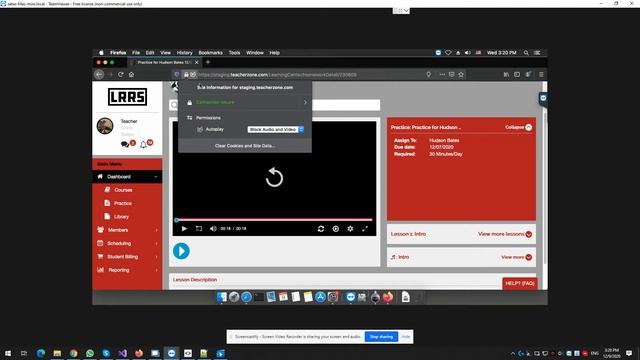
Task: Select the Practice for Hudson Bates tab
Action: click(x=164, y=62)
